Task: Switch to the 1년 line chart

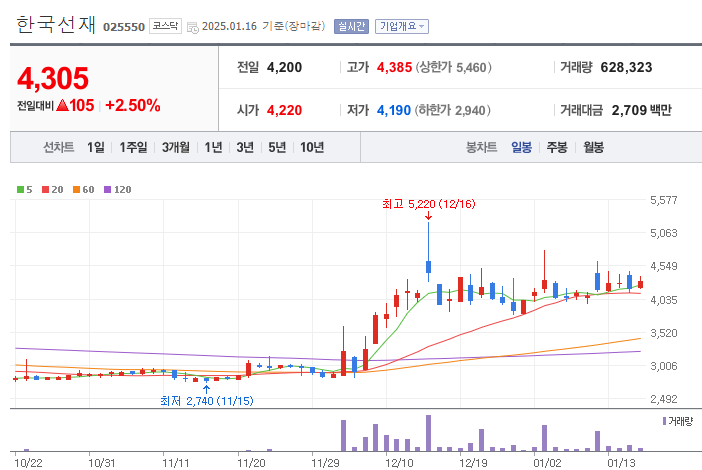Action: pos(213,147)
